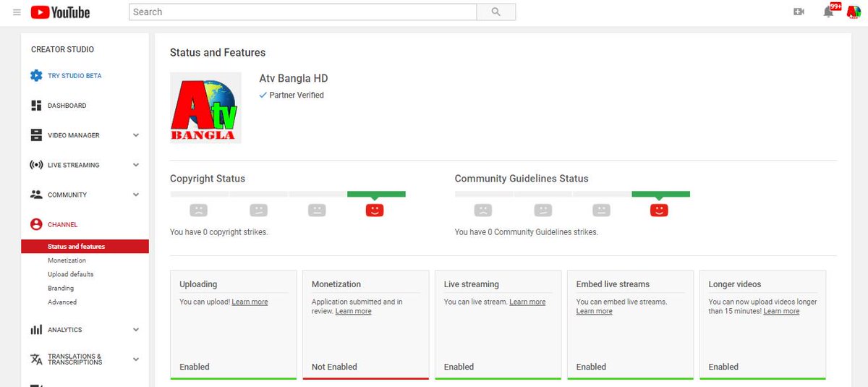Click 'You have 0 Community Guidelines strikes.' text
This screenshot has width=868, height=387.
527,232
